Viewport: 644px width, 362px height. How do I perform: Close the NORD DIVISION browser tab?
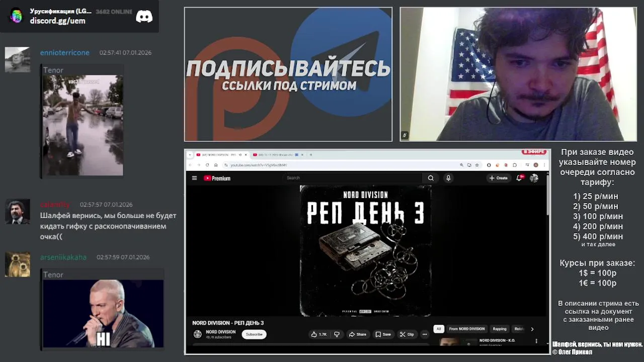pyautogui.click(x=246, y=155)
